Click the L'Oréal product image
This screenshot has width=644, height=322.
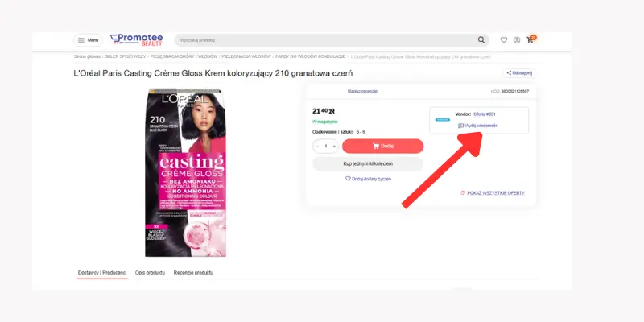point(186,172)
